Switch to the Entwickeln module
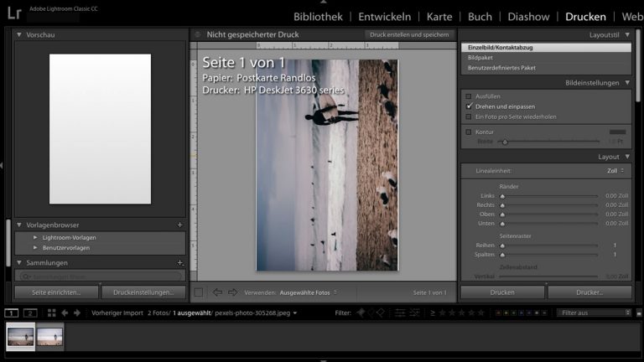Screen dimensions: 644x362 (x=384, y=16)
